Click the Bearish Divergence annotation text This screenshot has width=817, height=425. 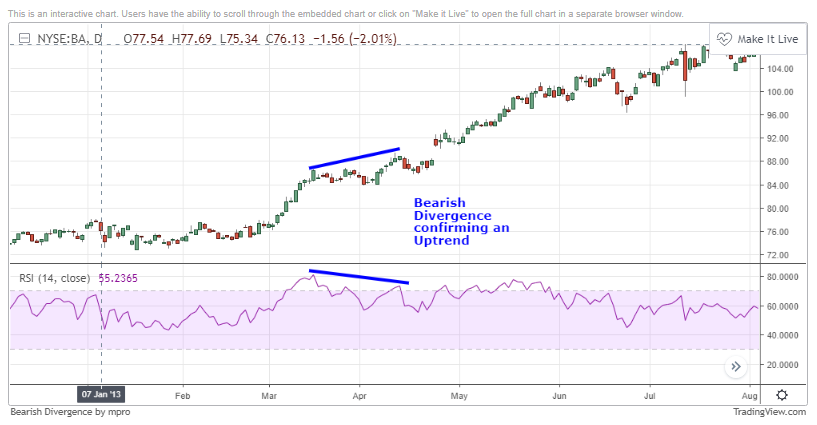pyautogui.click(x=461, y=221)
